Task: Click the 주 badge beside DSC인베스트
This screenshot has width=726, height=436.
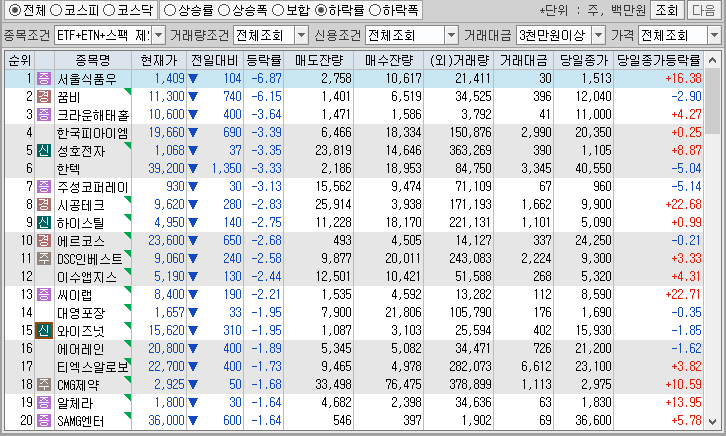Action: coord(44,258)
